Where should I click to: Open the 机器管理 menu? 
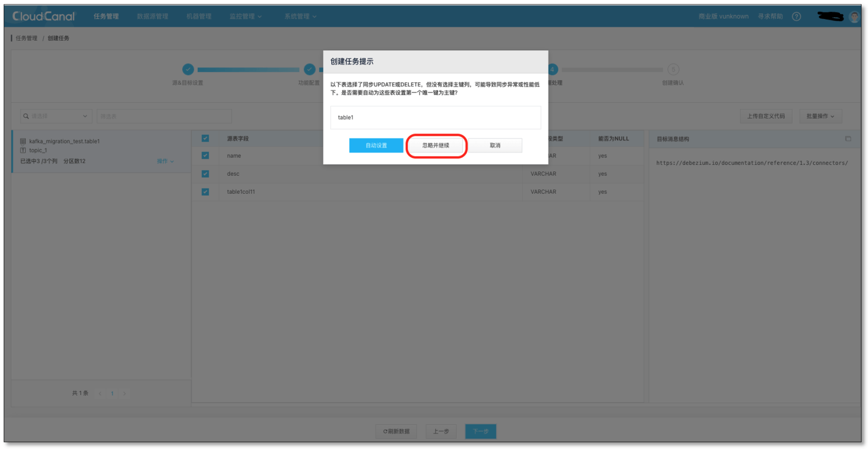click(x=199, y=17)
